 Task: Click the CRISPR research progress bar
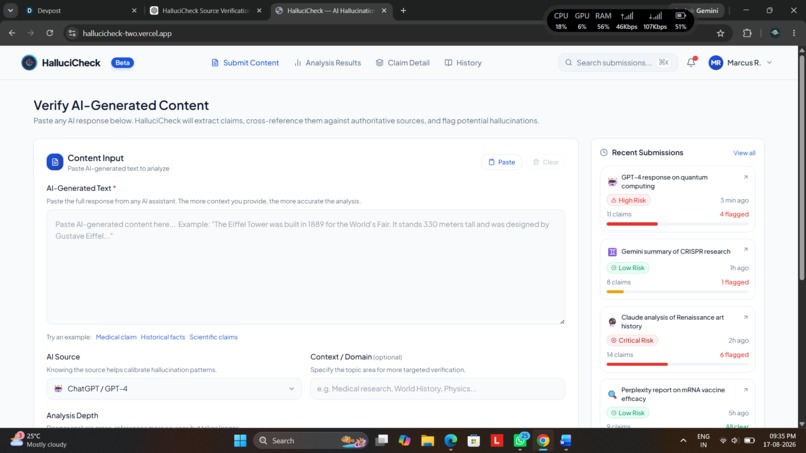(x=677, y=292)
